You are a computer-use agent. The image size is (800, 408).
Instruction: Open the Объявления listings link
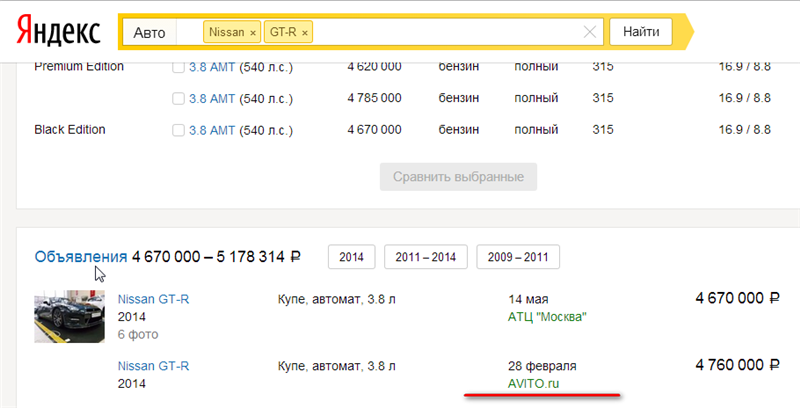pyautogui.click(x=81, y=256)
